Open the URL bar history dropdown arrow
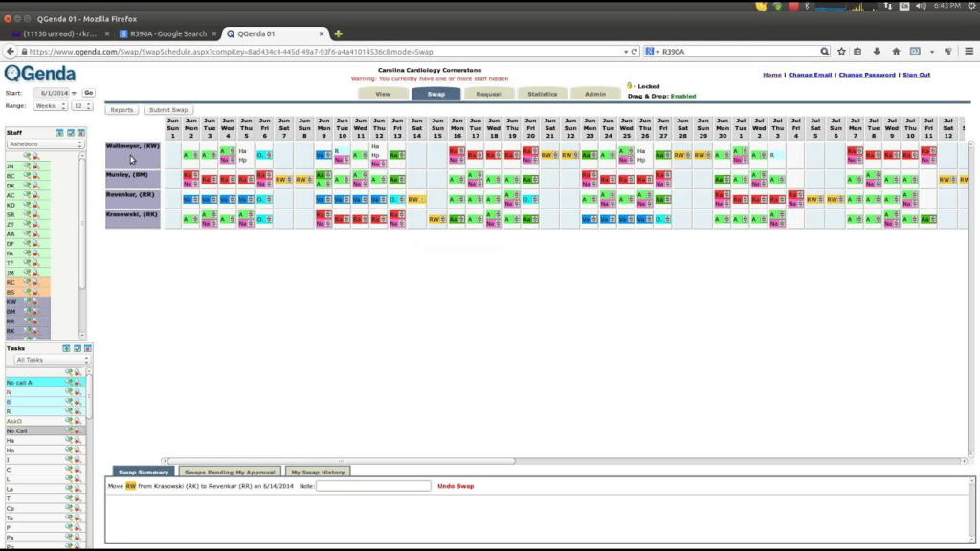Image resolution: width=980 pixels, height=551 pixels. coord(626,52)
